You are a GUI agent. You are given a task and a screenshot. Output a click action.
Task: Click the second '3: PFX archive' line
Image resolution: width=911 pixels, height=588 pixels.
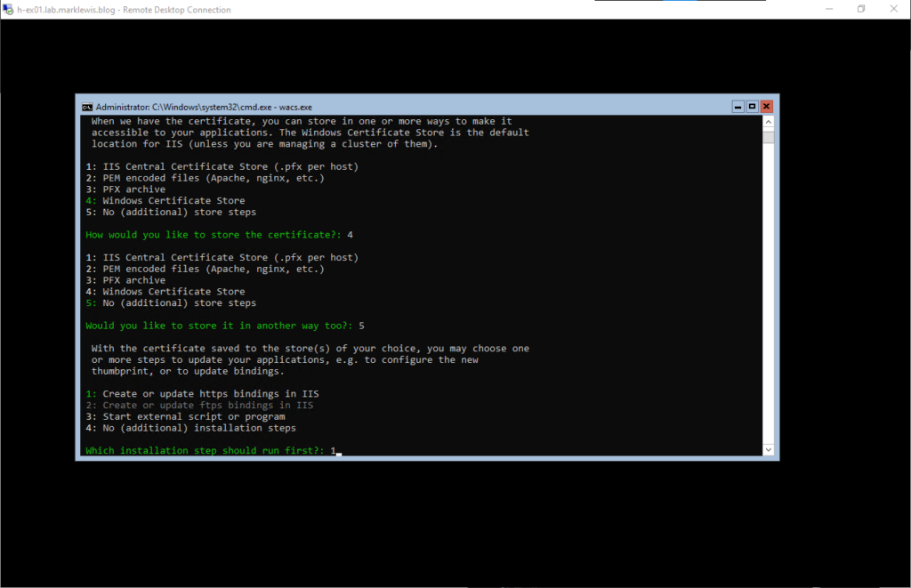pyautogui.click(x=125, y=280)
